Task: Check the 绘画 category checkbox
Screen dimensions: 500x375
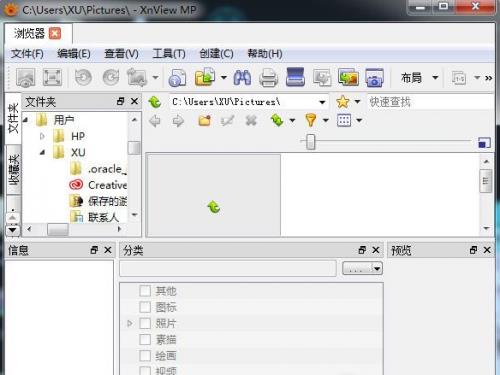Action: pos(145,356)
